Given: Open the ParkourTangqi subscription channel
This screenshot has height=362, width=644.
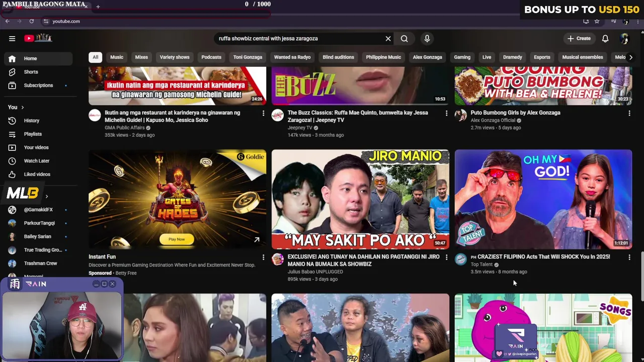Looking at the screenshot, I should pos(38,223).
